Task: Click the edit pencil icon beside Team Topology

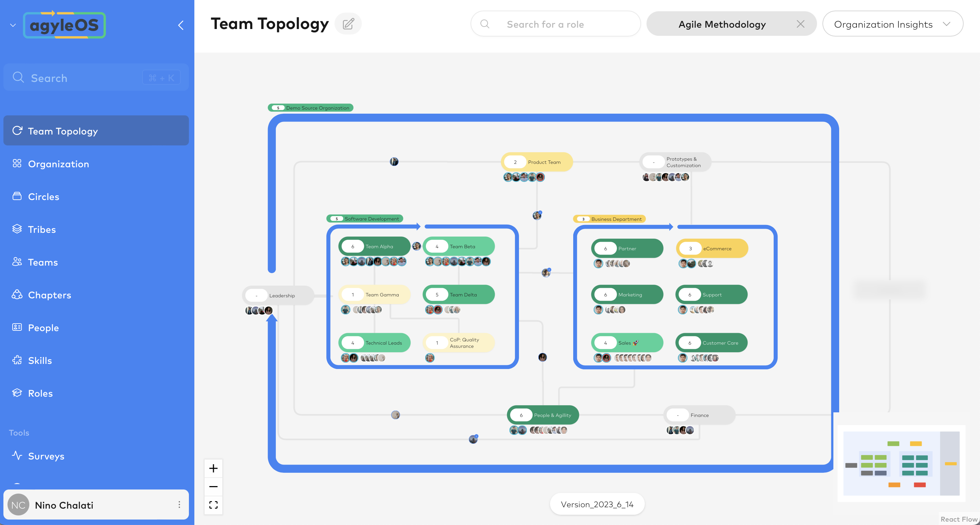Action: 348,24
